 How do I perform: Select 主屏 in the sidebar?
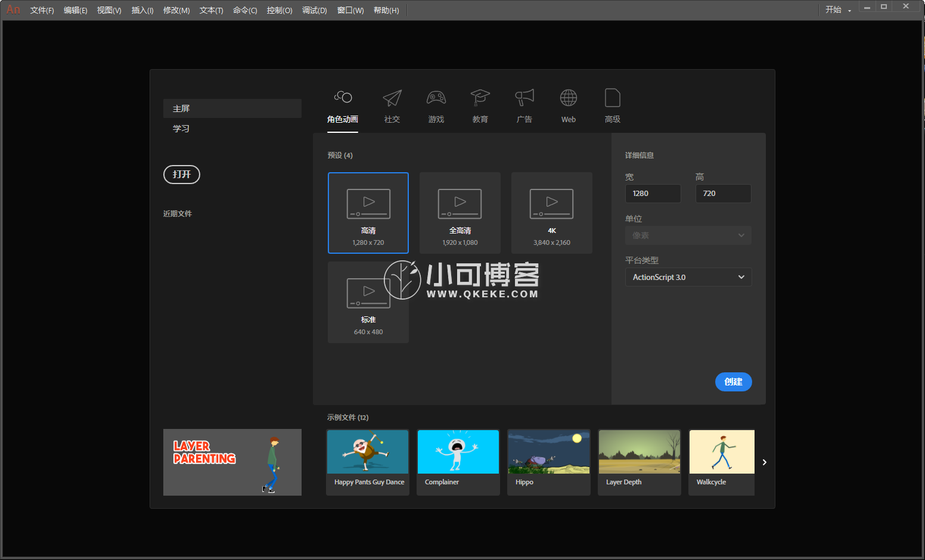tap(232, 108)
